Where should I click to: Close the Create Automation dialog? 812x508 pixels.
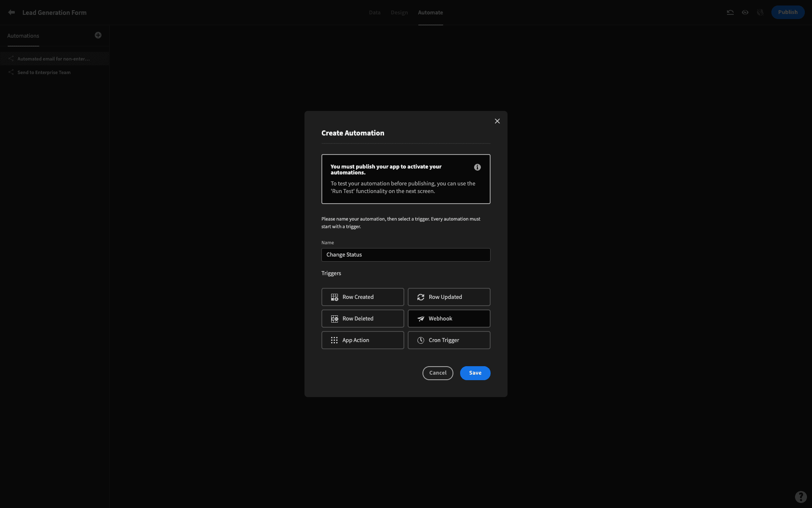497,121
